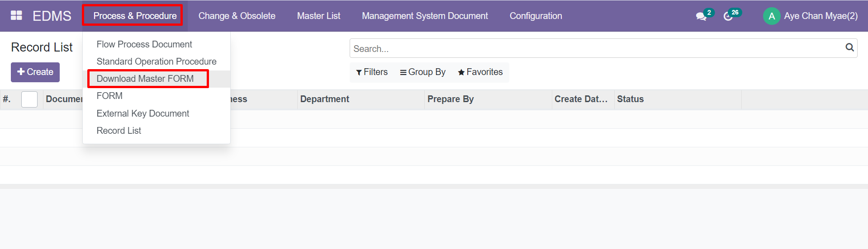Viewport: 868px width, 249px height.
Task: Click the search magnifier icon
Action: pos(849,47)
